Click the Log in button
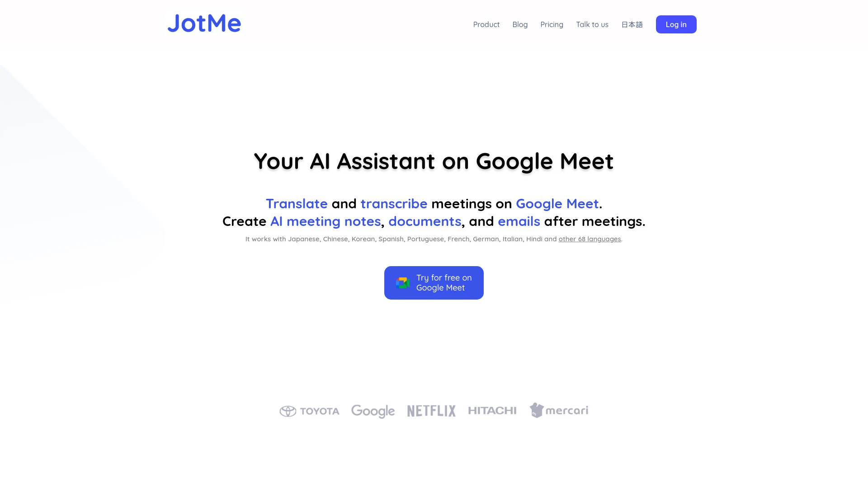Image resolution: width=868 pixels, height=488 pixels. [x=676, y=24]
